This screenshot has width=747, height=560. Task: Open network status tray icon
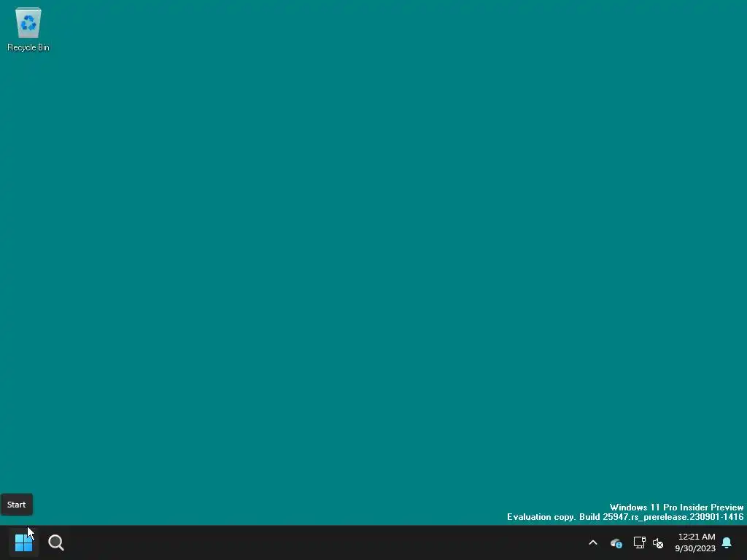(639, 542)
